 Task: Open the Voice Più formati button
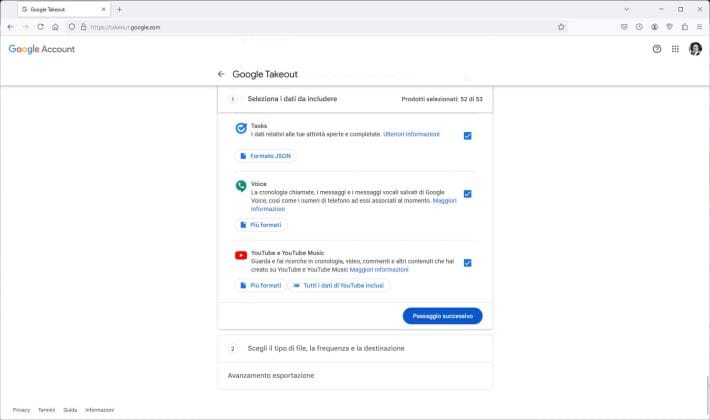(261, 225)
